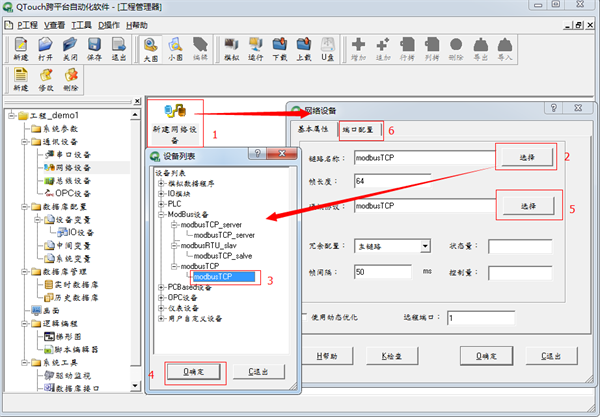Open the 新建网络设备 new network device icon
The width and height of the screenshot is (600, 417).
[174, 122]
